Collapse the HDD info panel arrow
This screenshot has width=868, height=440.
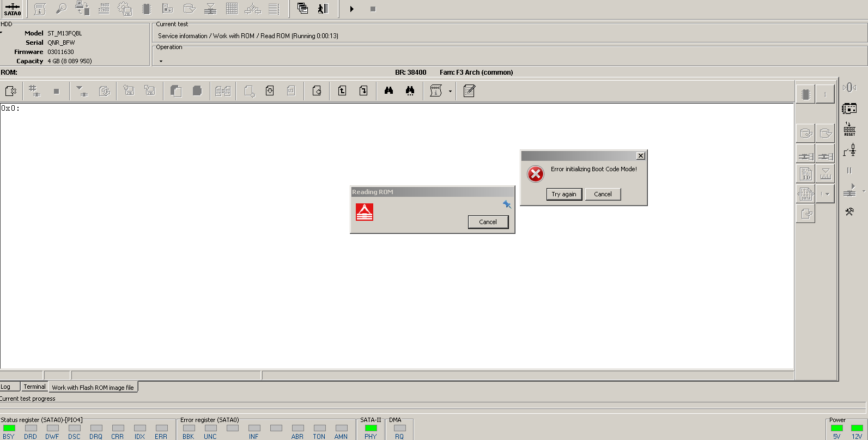point(1,33)
